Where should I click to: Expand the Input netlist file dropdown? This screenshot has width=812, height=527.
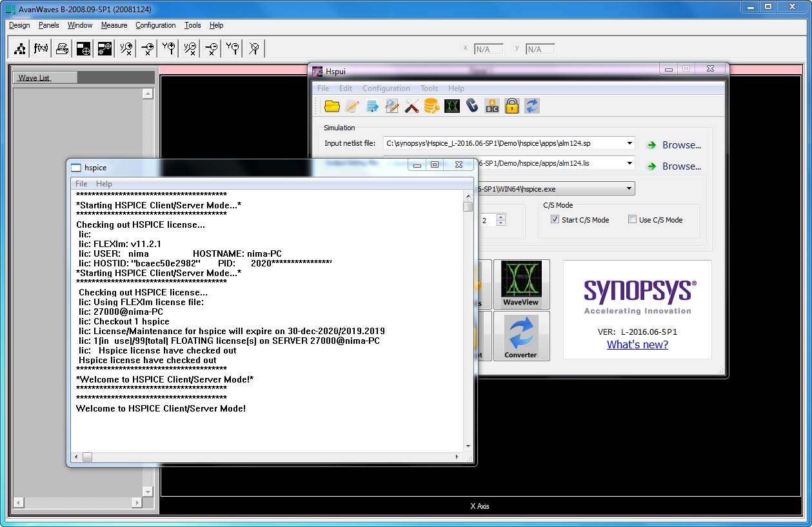point(629,143)
